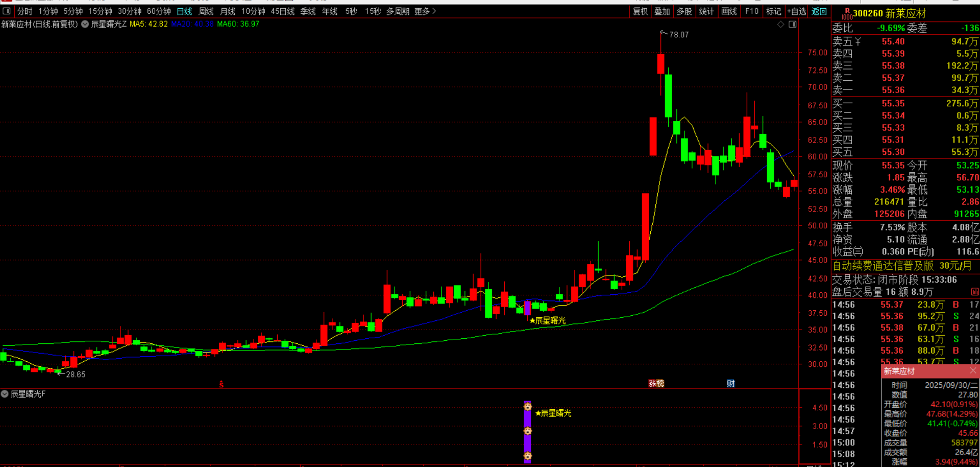Select the 10分钟 period
The height and width of the screenshot is (467, 980).
253,11
